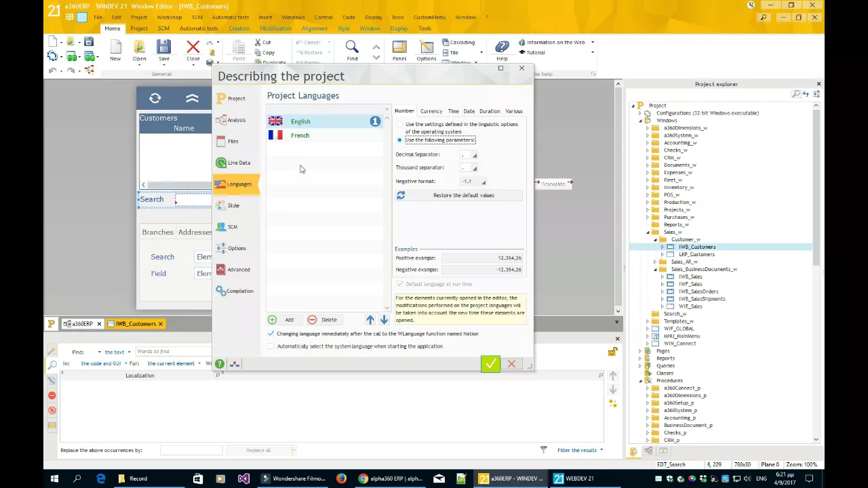Open 'Filter the results' dropdown
This screenshot has height=488, width=868.
point(580,450)
